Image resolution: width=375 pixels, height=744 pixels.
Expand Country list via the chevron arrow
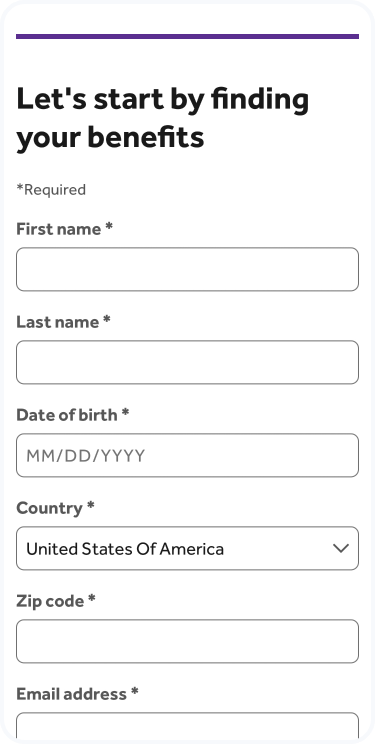click(x=341, y=549)
